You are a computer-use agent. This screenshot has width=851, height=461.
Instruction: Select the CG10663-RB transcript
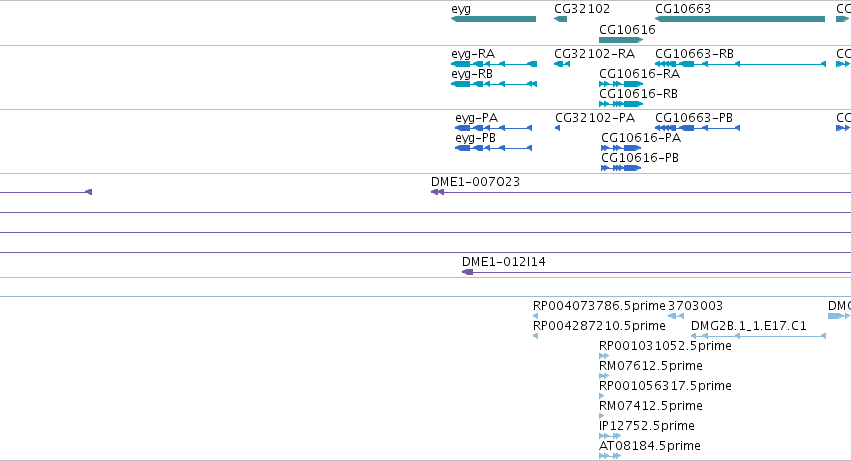pos(740,64)
